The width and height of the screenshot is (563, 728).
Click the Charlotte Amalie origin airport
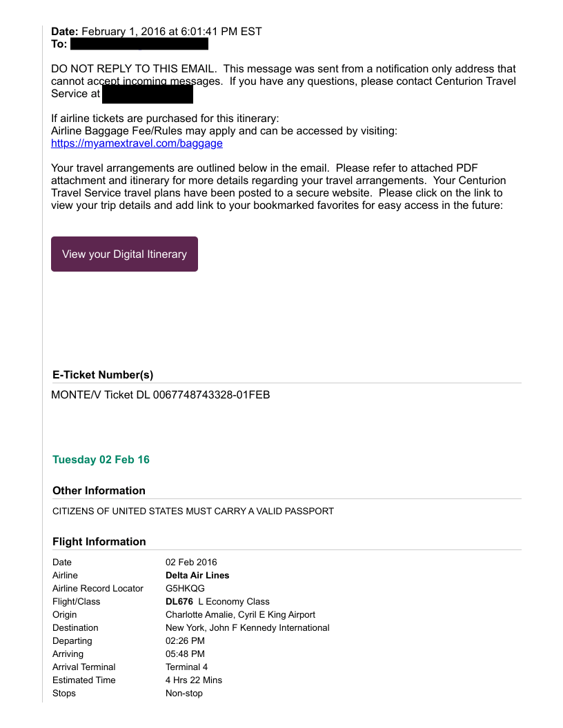point(240,614)
